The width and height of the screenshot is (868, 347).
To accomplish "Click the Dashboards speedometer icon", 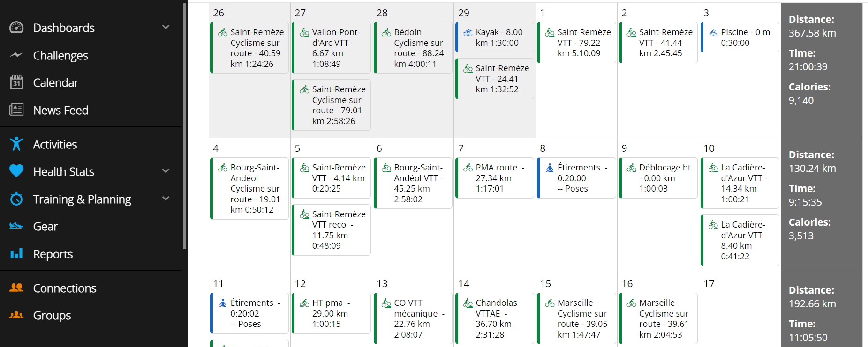I will [x=16, y=28].
